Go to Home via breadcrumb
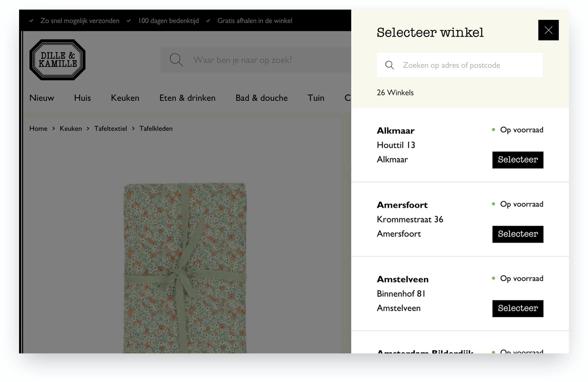Image resolution: width=588 pixels, height=382 pixels. (x=38, y=128)
